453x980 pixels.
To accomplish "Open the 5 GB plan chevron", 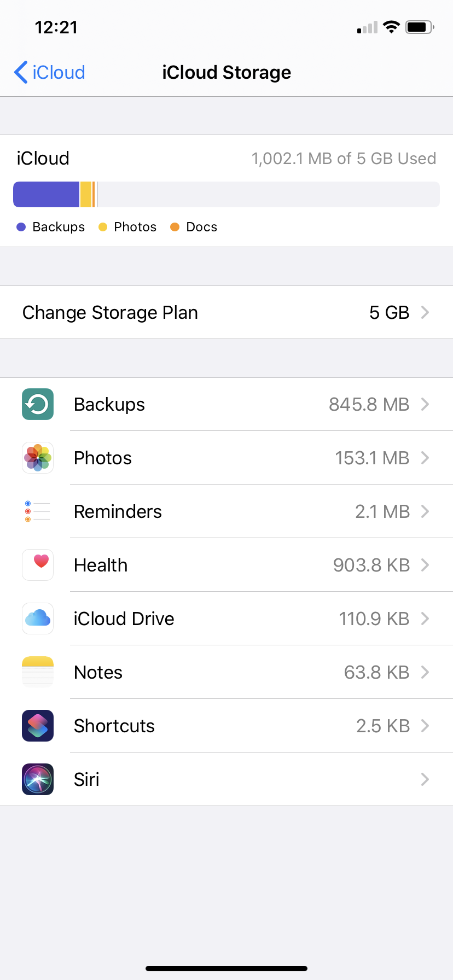I will pos(425,312).
